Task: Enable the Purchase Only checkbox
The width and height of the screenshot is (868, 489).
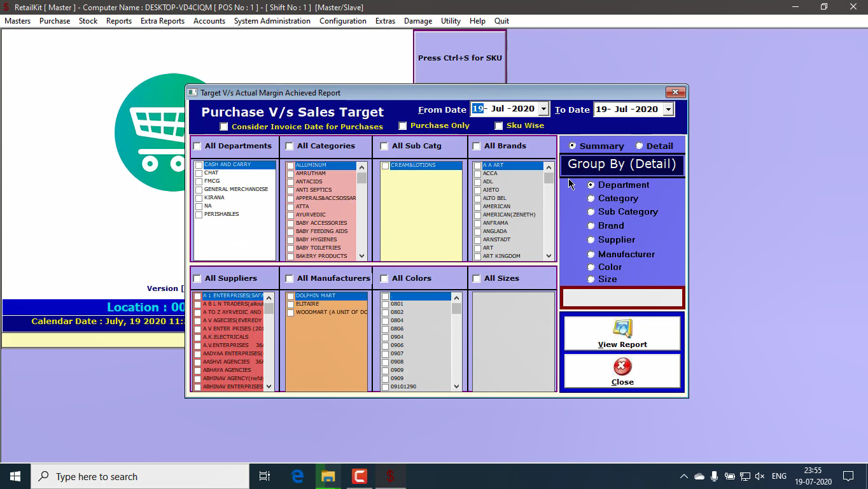Action: pos(403,126)
